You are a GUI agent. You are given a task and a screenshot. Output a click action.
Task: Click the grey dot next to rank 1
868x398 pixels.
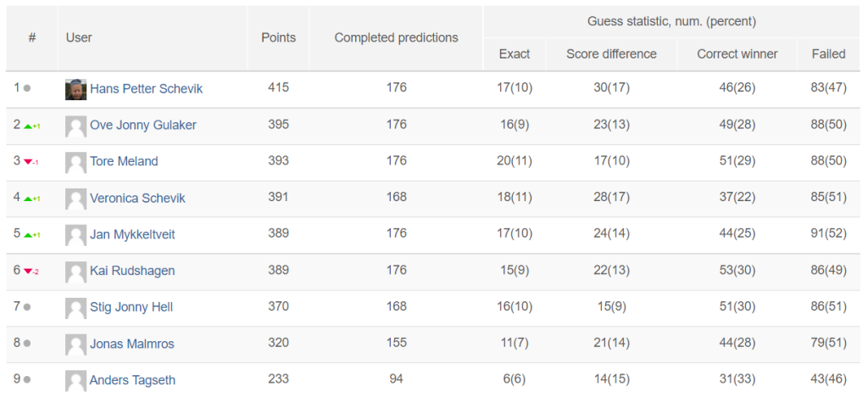[x=27, y=88]
